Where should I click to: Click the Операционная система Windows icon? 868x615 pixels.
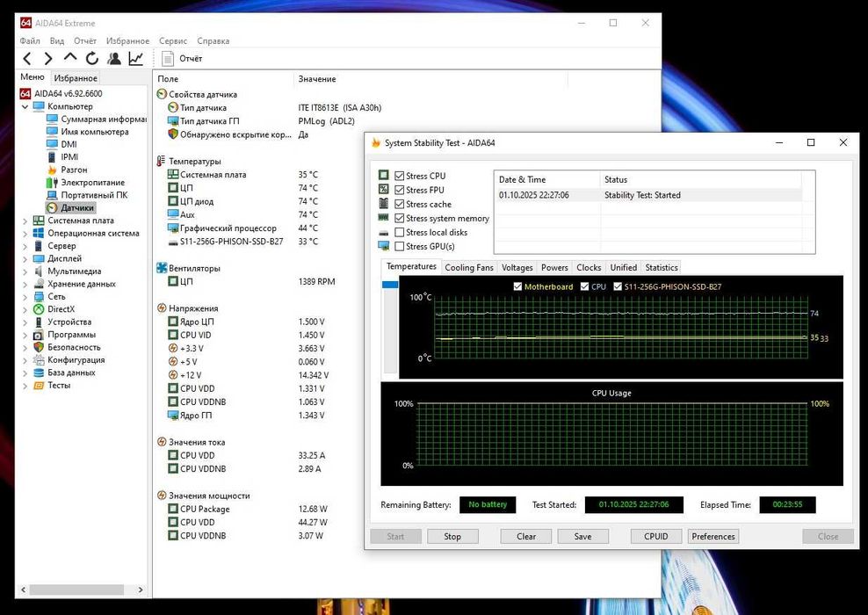pyautogui.click(x=39, y=233)
